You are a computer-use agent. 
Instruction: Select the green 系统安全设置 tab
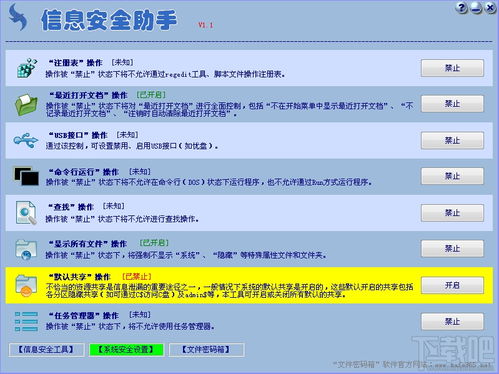[x=126, y=350]
